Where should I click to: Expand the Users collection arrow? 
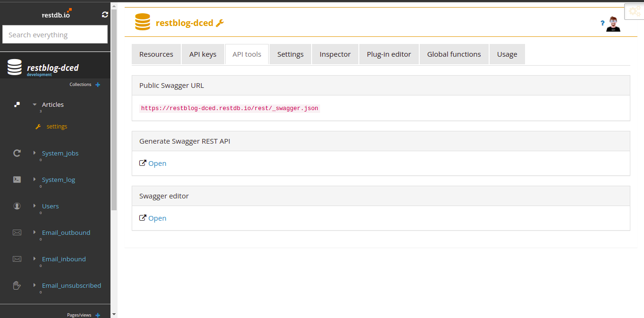[34, 206]
